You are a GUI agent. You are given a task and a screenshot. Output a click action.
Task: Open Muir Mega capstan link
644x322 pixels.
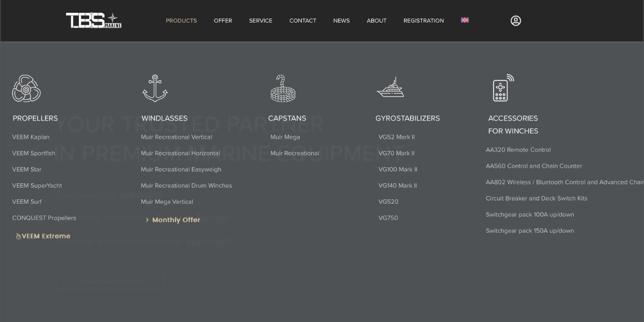[285, 137]
